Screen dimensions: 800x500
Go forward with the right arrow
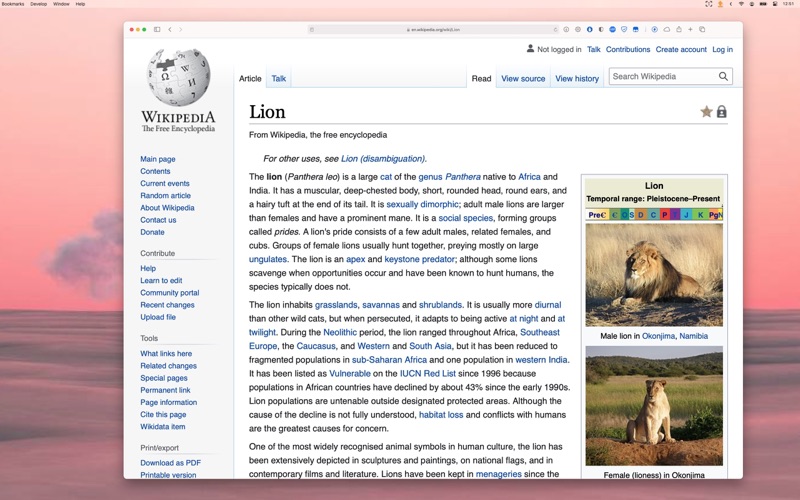pos(180,30)
